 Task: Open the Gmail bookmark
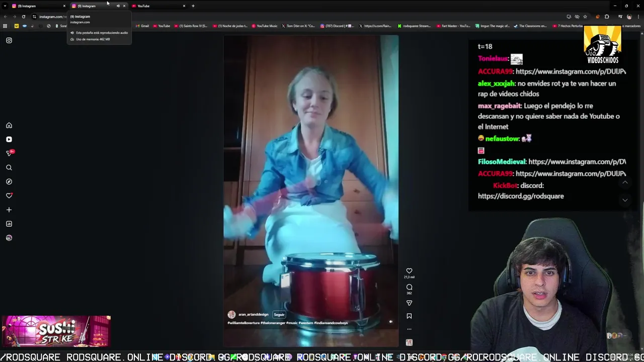pyautogui.click(x=142, y=26)
